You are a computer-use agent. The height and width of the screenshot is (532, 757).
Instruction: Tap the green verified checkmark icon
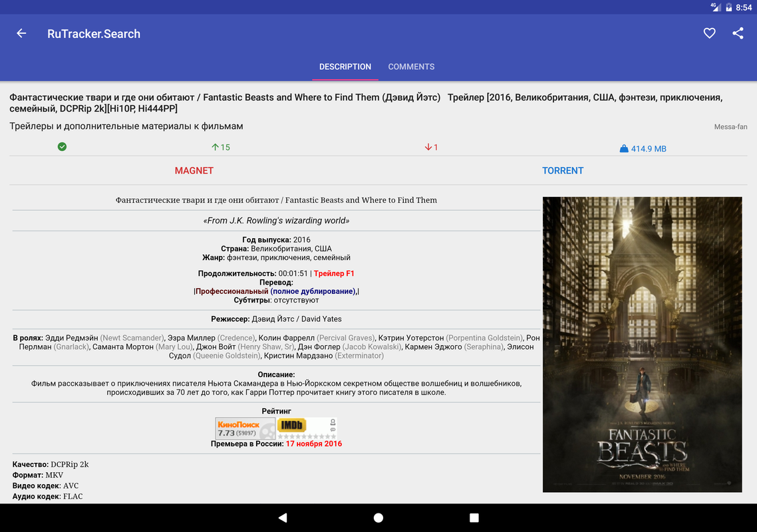click(x=62, y=147)
